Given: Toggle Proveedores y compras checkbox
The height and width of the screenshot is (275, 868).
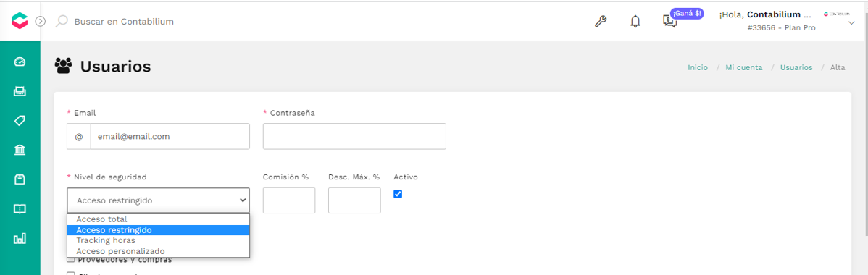Looking at the screenshot, I should click(x=71, y=259).
